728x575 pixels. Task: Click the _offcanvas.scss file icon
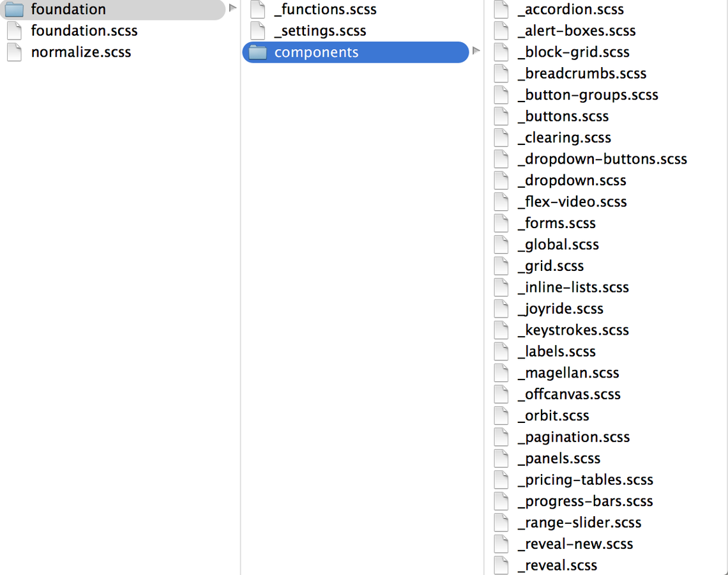click(501, 394)
